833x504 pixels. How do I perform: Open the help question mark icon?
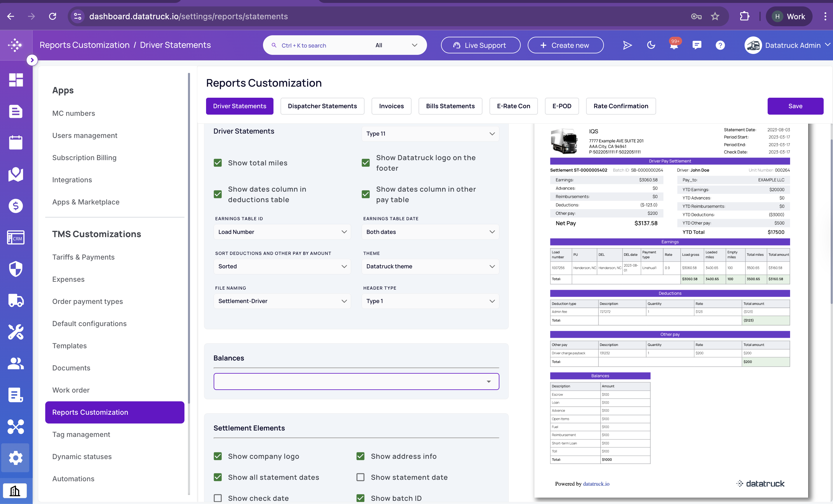(x=720, y=45)
